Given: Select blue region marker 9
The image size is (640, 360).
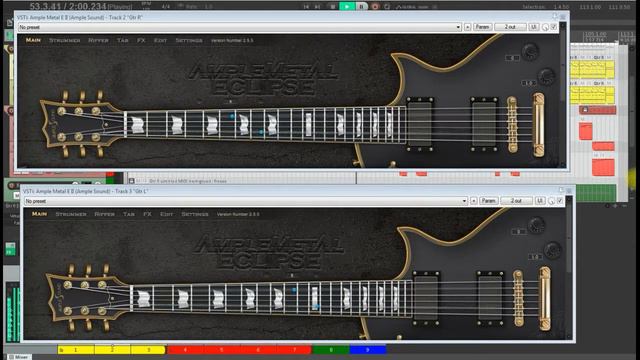Looking at the screenshot, I should click(367, 350).
